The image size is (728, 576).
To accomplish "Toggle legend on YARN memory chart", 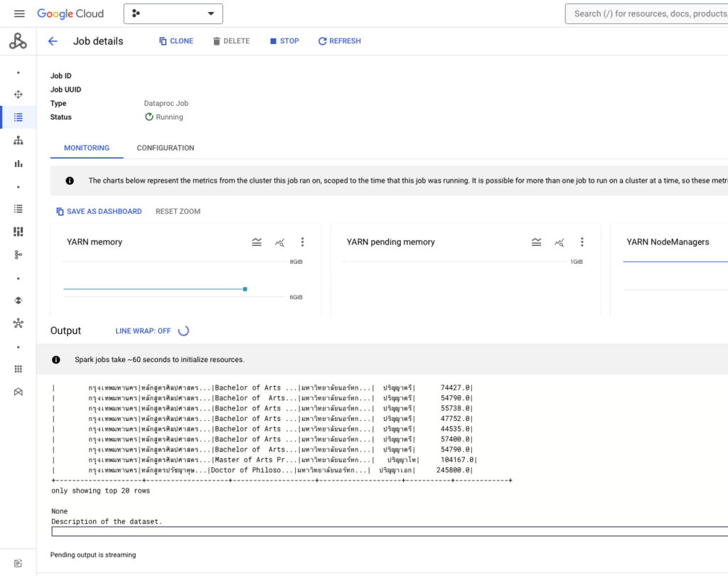I will click(x=257, y=242).
